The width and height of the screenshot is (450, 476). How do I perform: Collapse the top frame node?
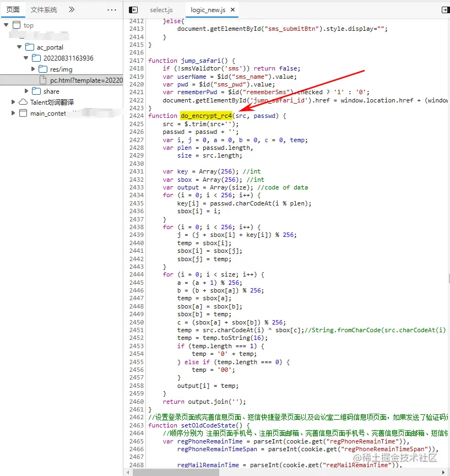7,25
